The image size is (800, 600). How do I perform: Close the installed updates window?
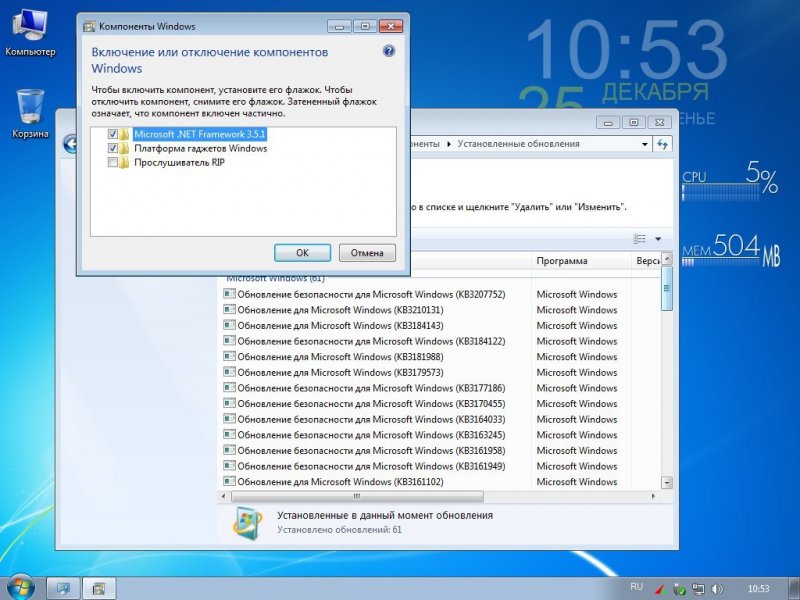[659, 122]
